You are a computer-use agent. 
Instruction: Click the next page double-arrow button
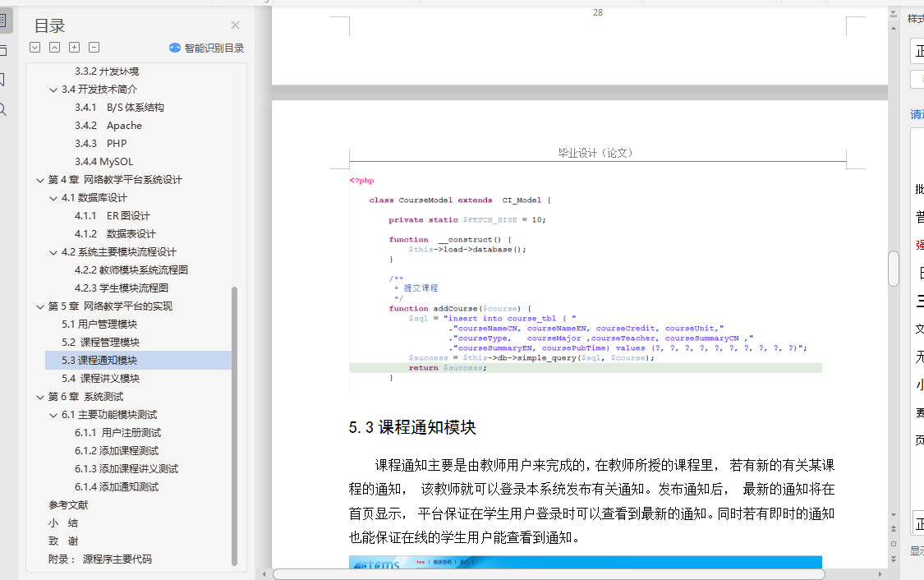tap(894, 559)
